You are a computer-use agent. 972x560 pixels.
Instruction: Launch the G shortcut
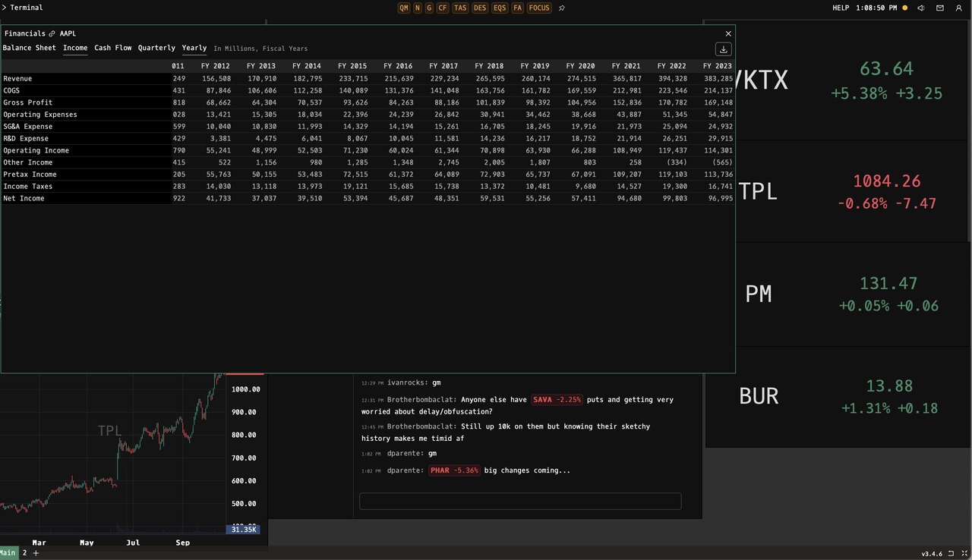pyautogui.click(x=429, y=8)
